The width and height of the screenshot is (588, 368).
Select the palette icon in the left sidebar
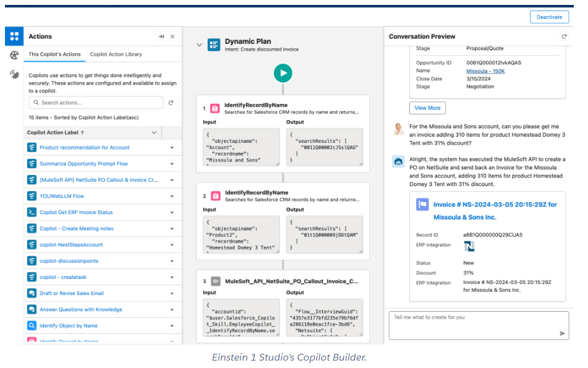14,56
